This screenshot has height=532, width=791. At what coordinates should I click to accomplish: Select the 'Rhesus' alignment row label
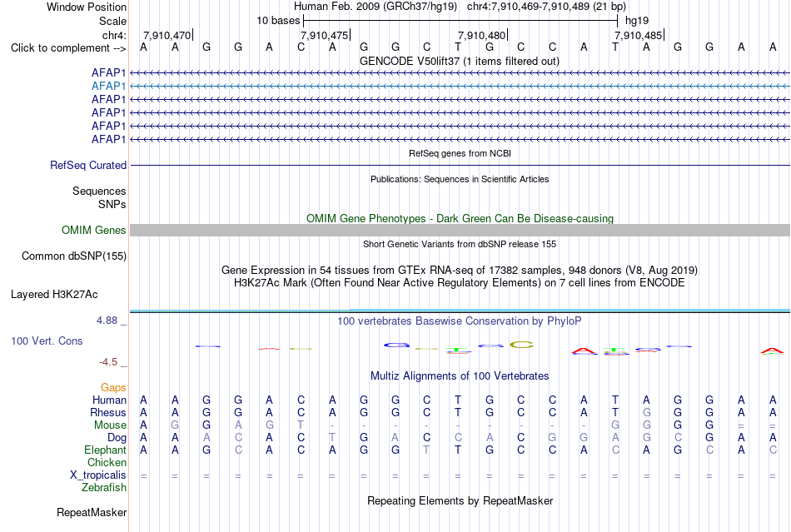click(x=108, y=413)
